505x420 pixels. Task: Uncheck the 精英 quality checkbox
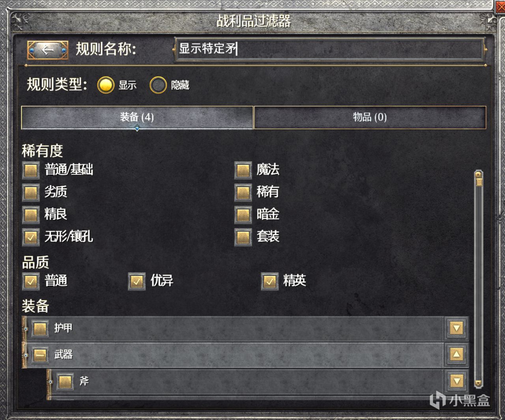click(270, 281)
